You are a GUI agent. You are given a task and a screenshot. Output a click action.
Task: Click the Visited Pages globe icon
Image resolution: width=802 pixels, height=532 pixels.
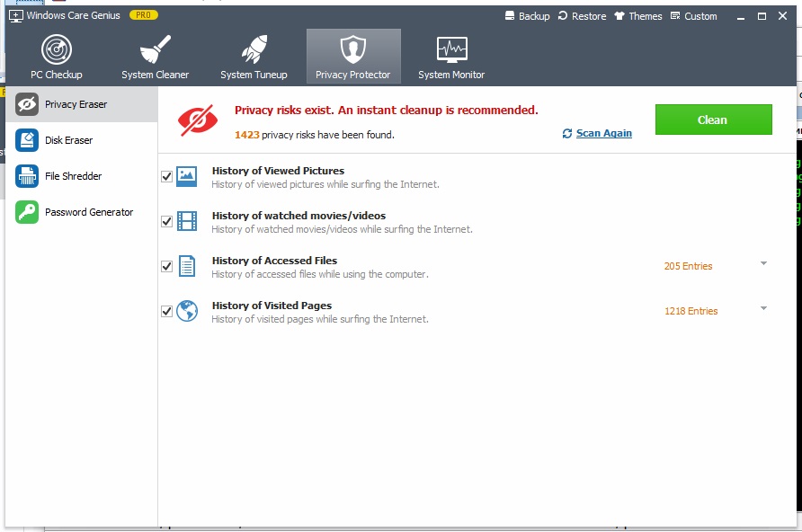pos(187,311)
